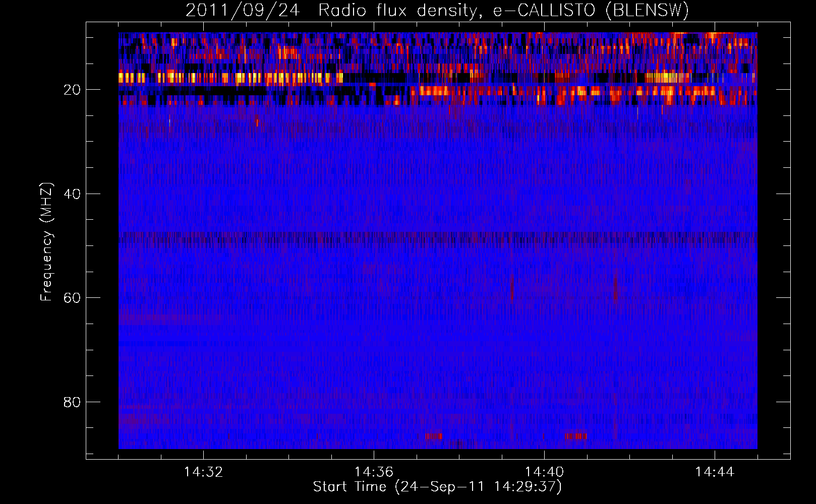Click the 14:36 time tick label
Screen dimensions: 816x504
pyautogui.click(x=374, y=472)
